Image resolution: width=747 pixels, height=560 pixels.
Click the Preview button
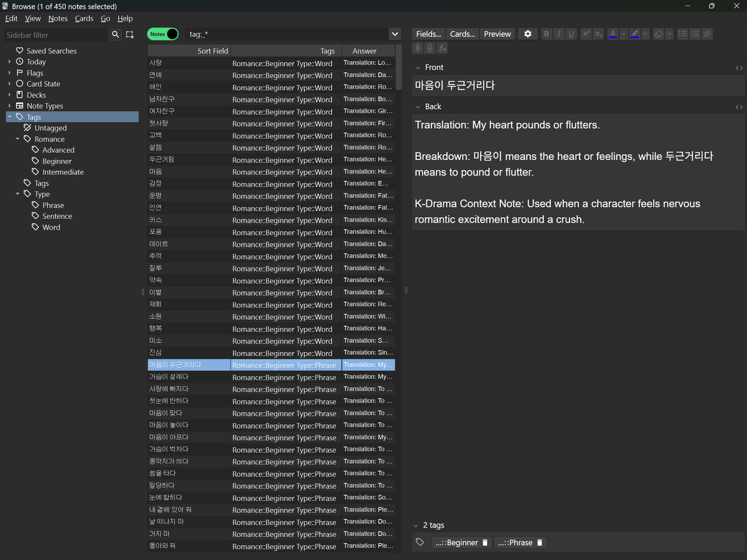tap(497, 34)
